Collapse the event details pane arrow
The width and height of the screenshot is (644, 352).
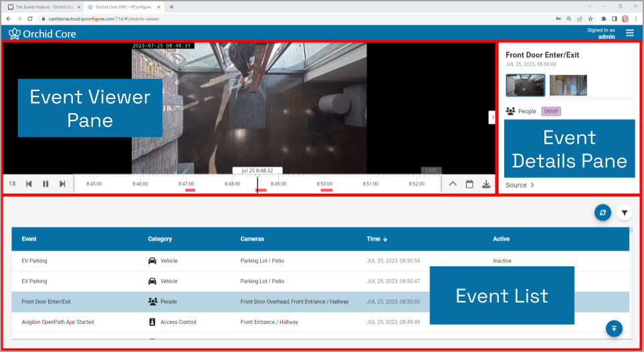click(x=492, y=117)
